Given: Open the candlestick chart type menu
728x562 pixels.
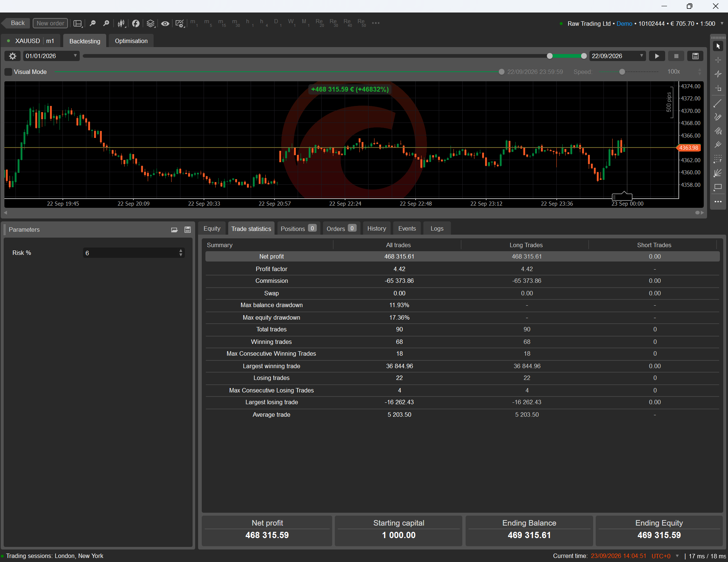Looking at the screenshot, I should point(122,23).
